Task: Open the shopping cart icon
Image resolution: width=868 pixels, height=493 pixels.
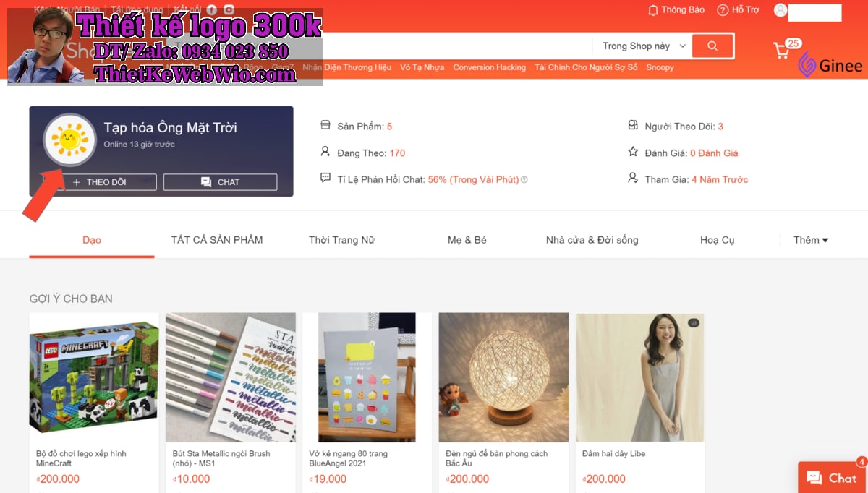Action: [781, 51]
